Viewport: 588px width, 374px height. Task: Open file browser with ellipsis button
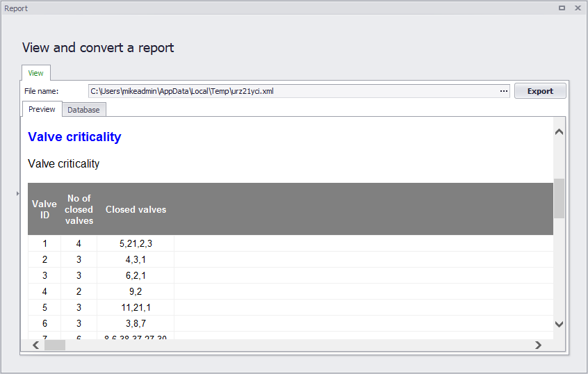(504, 91)
